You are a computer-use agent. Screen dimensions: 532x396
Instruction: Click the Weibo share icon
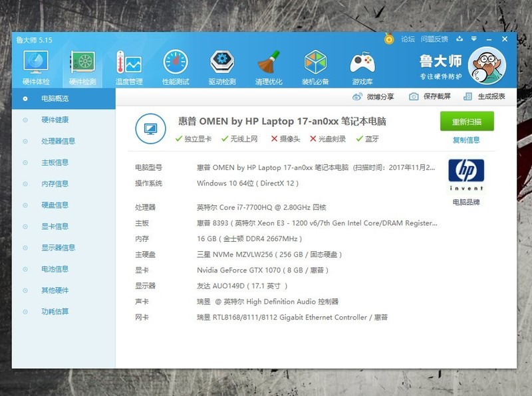357,96
